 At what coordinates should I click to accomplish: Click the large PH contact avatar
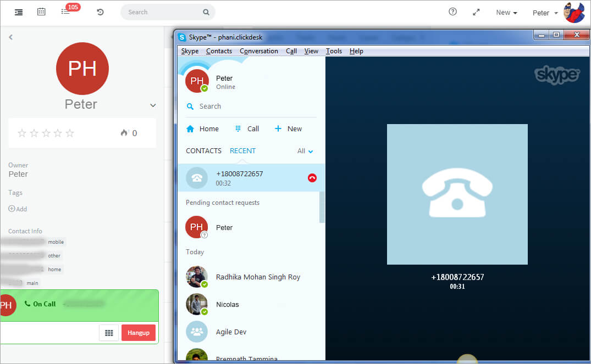tap(82, 69)
